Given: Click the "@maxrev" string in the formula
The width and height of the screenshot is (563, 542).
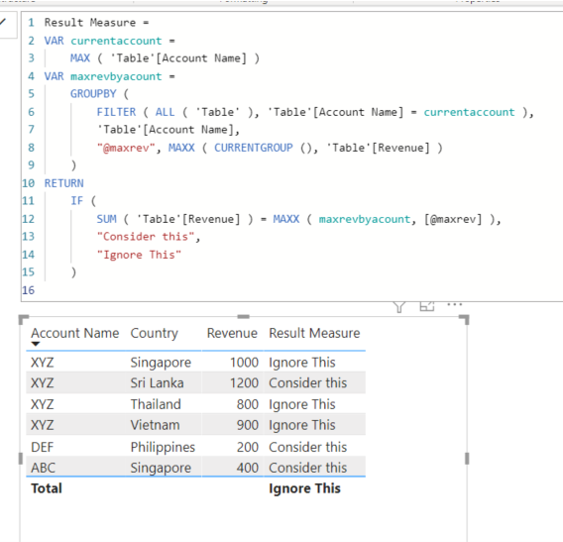Looking at the screenshot, I should 126,148.
